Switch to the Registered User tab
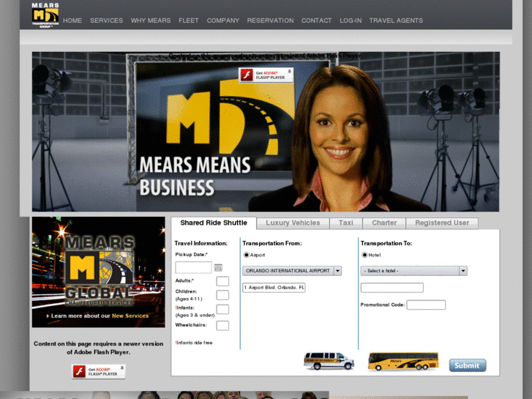Screen dimensions: 532x399 click(442, 223)
